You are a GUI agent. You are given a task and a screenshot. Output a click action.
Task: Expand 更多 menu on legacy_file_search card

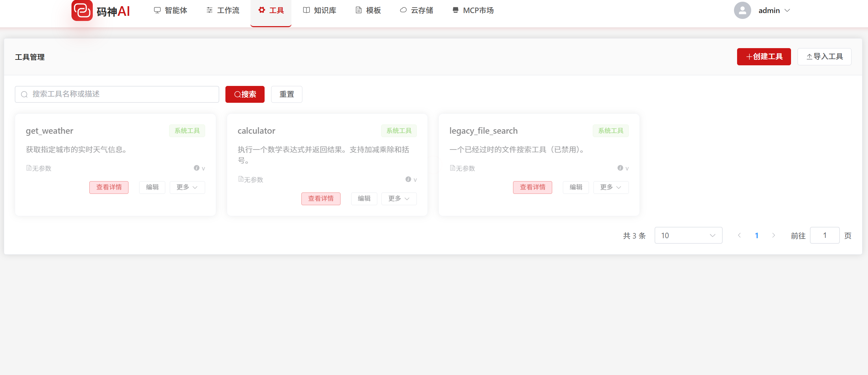(611, 187)
